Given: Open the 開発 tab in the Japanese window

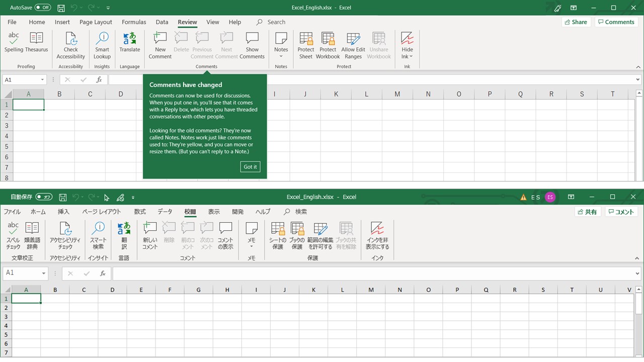Looking at the screenshot, I should (237, 212).
